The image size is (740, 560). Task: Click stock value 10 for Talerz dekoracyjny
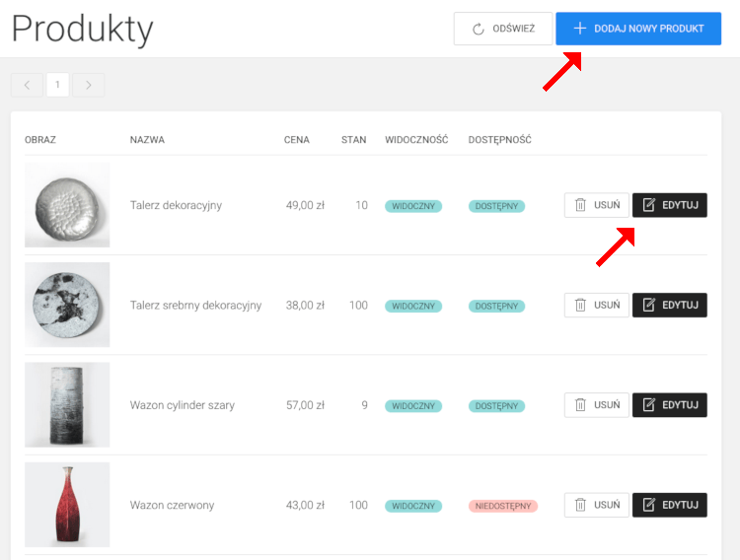tap(361, 206)
